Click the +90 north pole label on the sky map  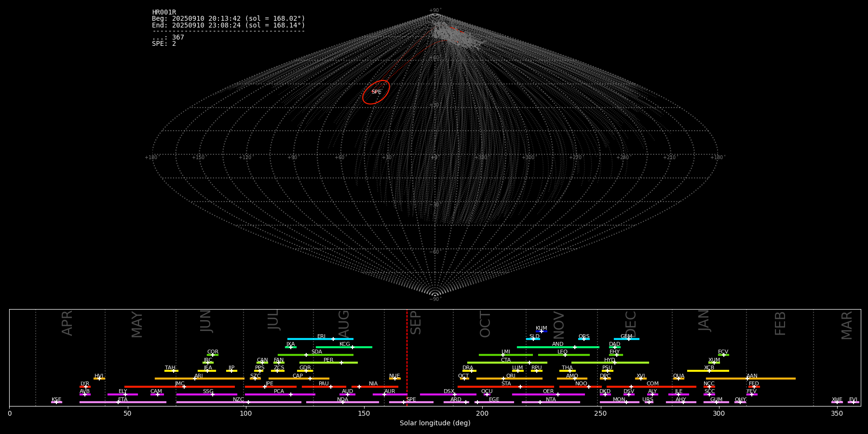pos(434,10)
